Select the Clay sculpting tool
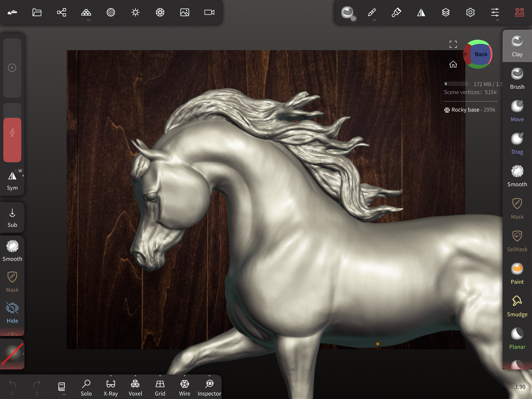 [517, 46]
